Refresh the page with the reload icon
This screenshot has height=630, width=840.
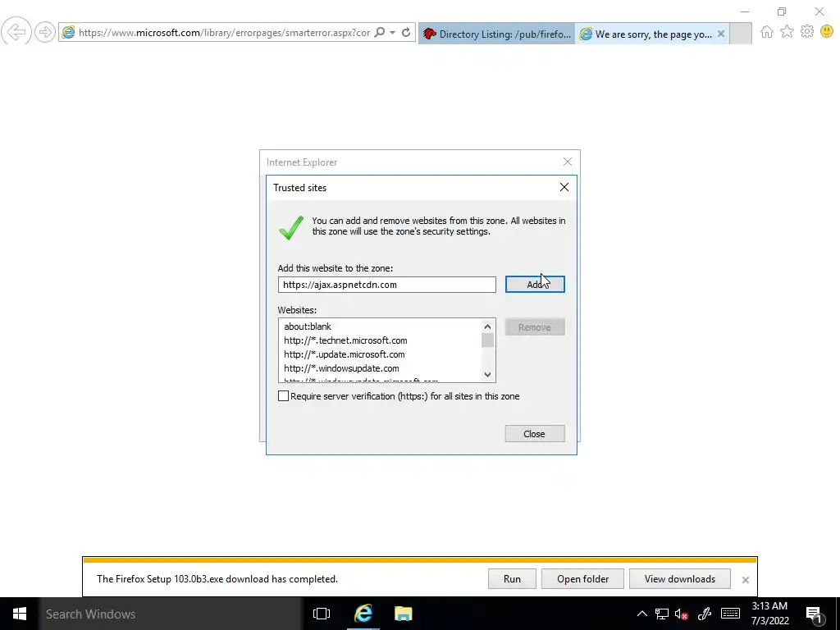tap(406, 33)
